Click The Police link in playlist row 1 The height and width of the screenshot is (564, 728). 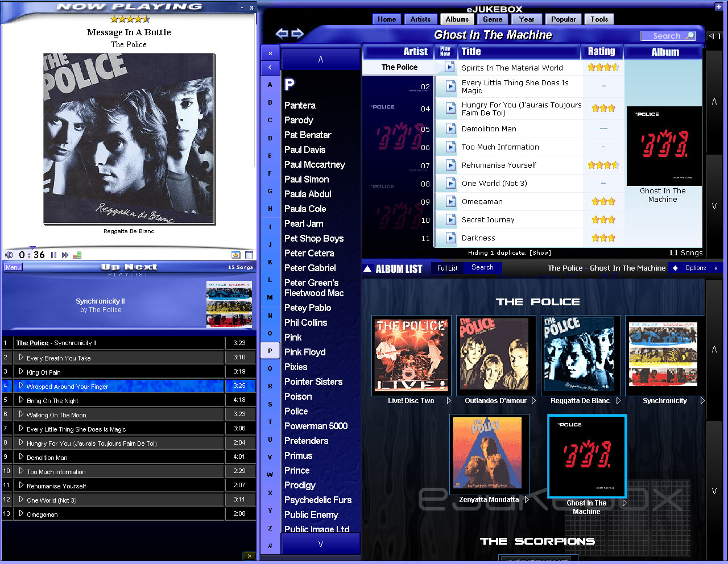point(32,343)
